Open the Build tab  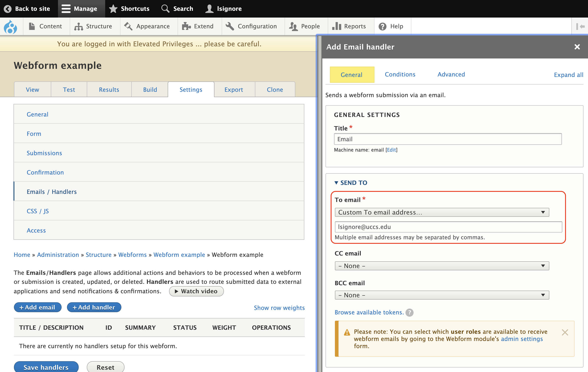[150, 90]
